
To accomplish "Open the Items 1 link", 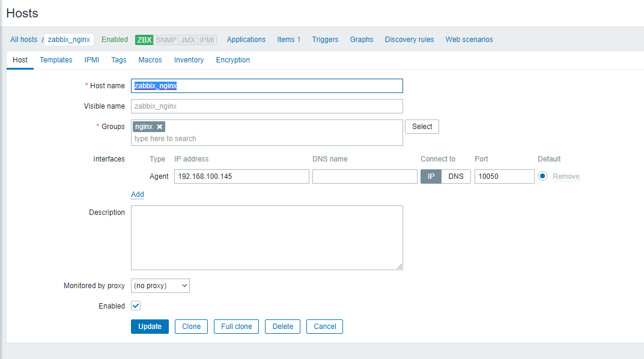I will (x=288, y=40).
